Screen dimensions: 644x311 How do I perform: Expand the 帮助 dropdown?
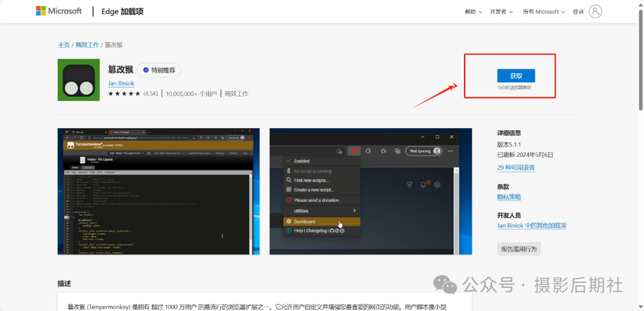473,12
